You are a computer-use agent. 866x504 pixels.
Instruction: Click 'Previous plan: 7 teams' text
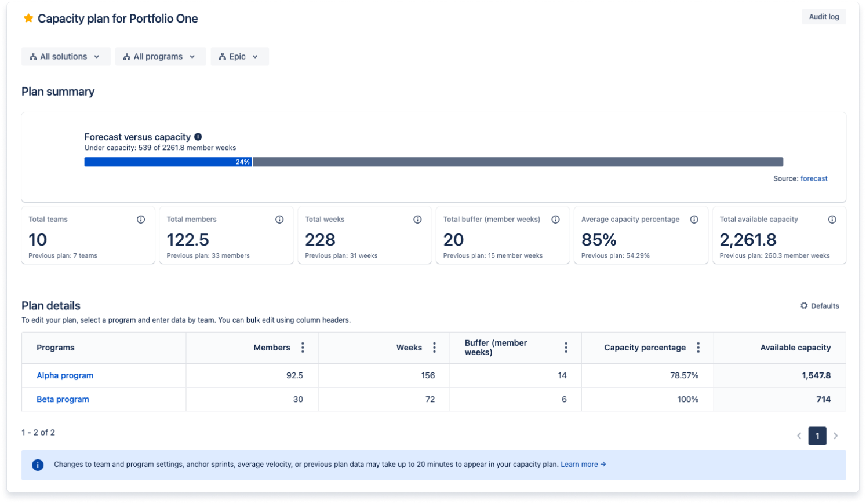coord(63,256)
